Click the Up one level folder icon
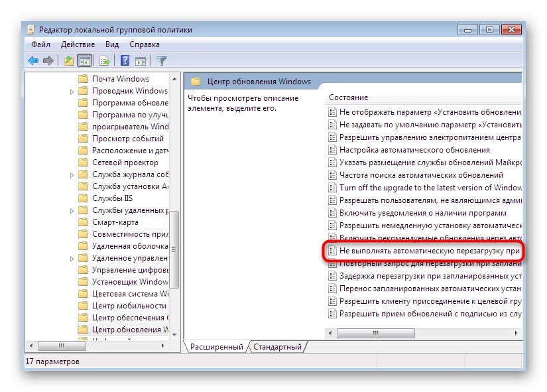The image size is (547, 392). (x=69, y=61)
